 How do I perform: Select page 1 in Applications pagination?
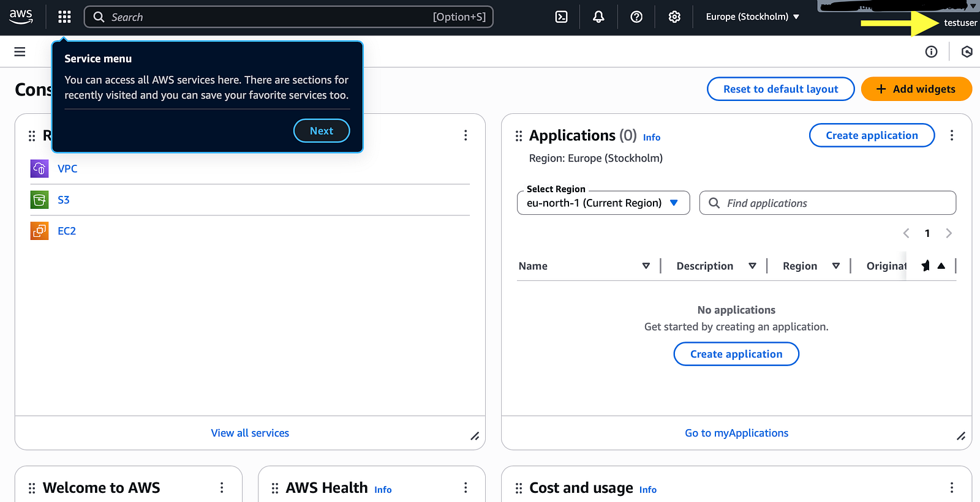[927, 233]
